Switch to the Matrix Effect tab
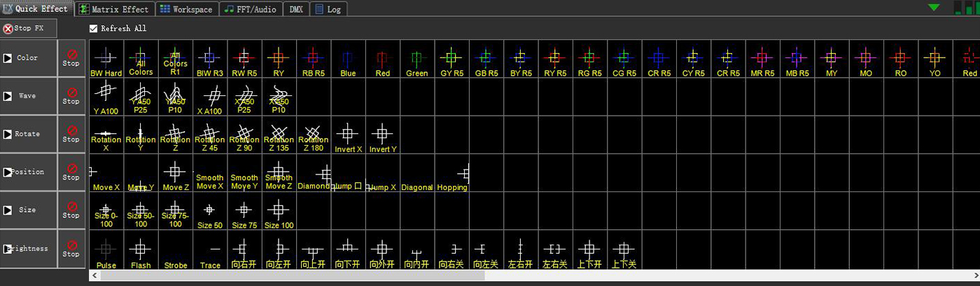The width and height of the screenshot is (980, 286). [x=113, y=9]
